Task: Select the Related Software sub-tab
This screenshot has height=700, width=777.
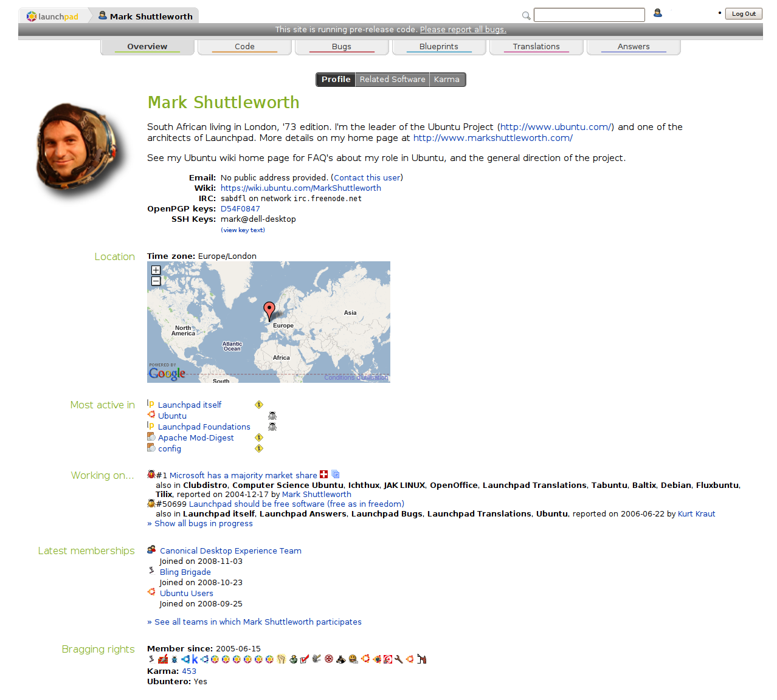Action: (x=392, y=80)
